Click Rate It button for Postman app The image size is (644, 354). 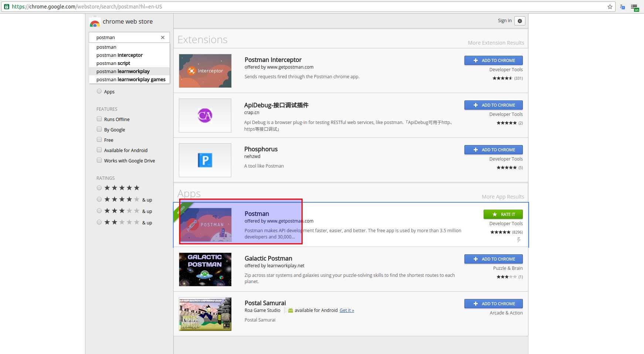(x=503, y=214)
